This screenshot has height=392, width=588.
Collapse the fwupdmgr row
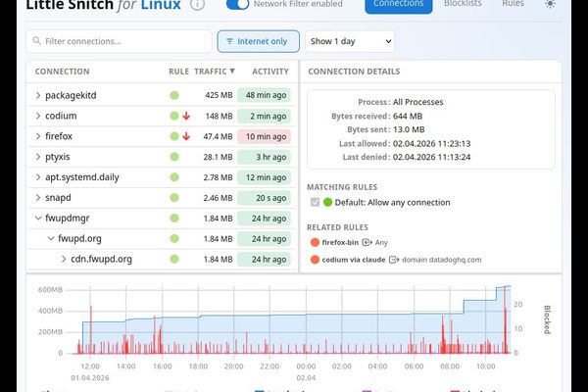(x=38, y=218)
